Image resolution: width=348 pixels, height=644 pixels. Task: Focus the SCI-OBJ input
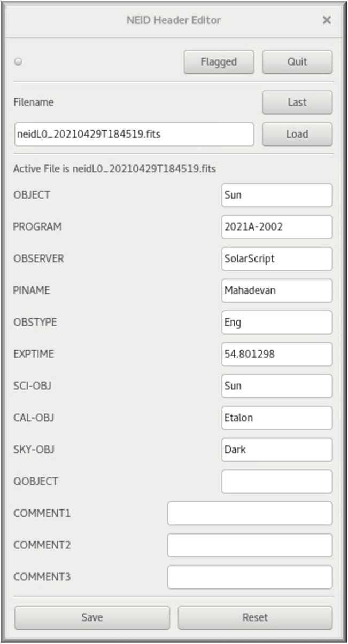[x=276, y=386]
